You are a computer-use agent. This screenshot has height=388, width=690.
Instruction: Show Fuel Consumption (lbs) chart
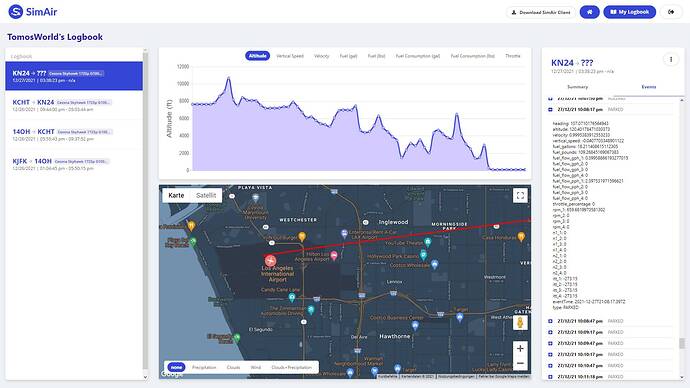pyautogui.click(x=473, y=56)
